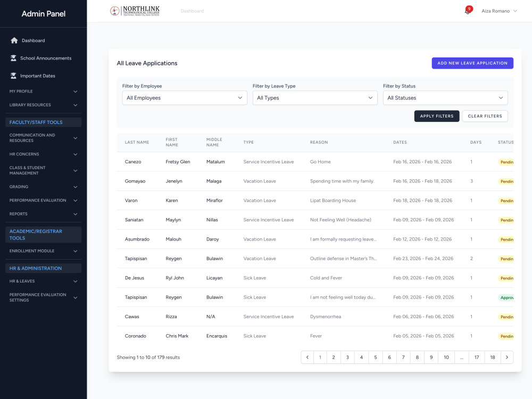Screen dimensions: 532x399
Task: Select Faculty/Staff Tools heading
Action: point(44,122)
